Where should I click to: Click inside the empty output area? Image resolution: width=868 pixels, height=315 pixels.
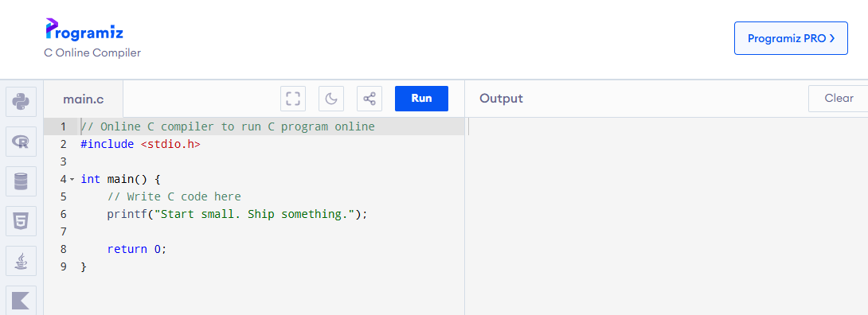pyautogui.click(x=667, y=216)
